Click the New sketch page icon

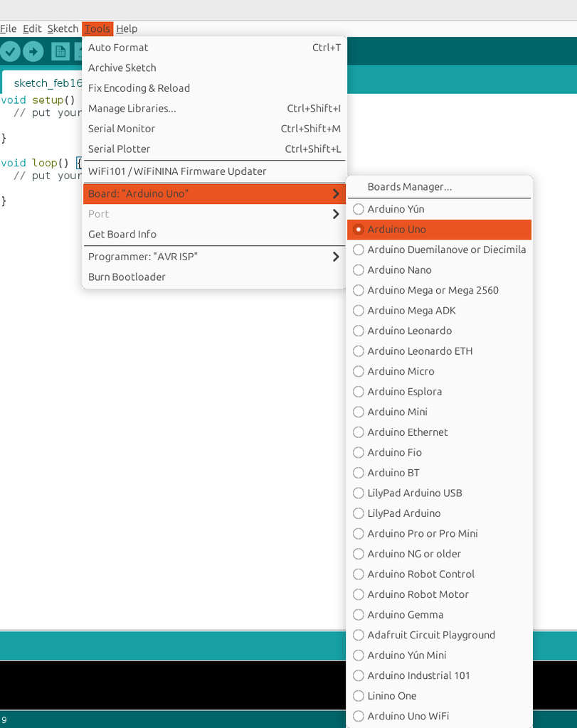click(60, 51)
